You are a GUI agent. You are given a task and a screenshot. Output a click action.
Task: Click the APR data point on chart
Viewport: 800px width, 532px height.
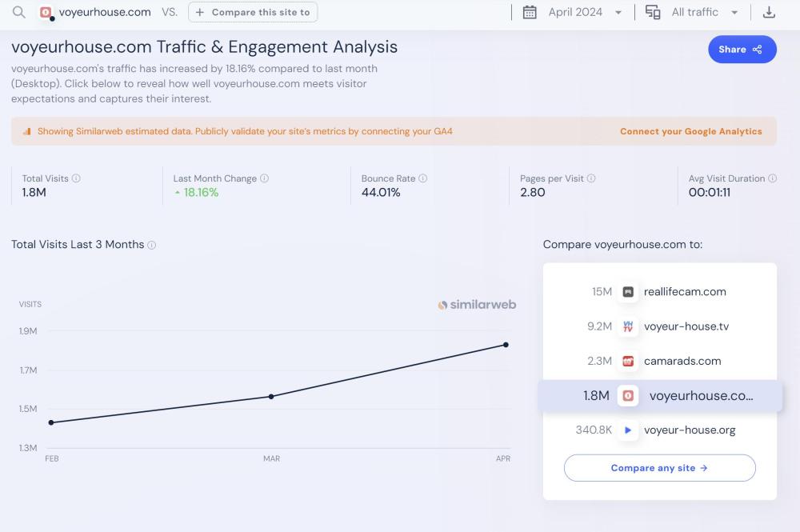(506, 345)
